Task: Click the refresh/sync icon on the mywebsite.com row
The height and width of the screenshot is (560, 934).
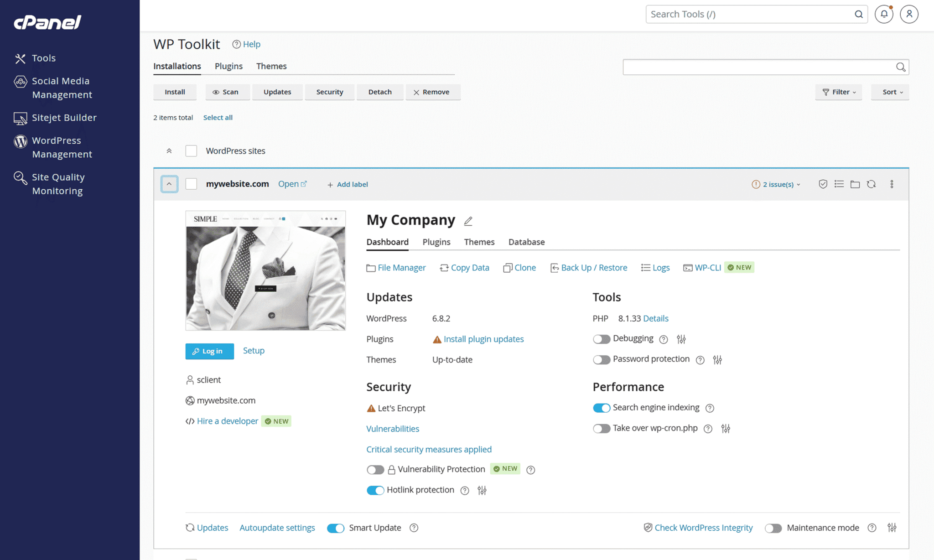Action: [x=872, y=184]
